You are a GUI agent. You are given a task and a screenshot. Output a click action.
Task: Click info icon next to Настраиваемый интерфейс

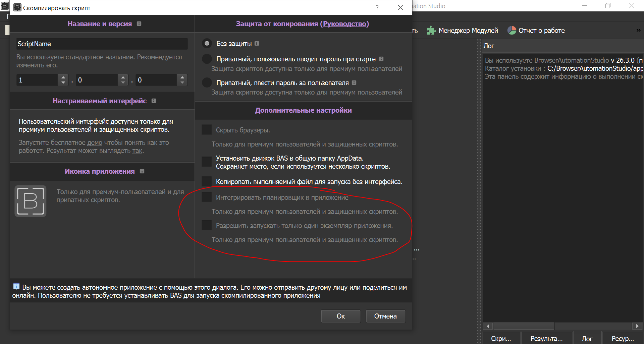click(x=154, y=101)
